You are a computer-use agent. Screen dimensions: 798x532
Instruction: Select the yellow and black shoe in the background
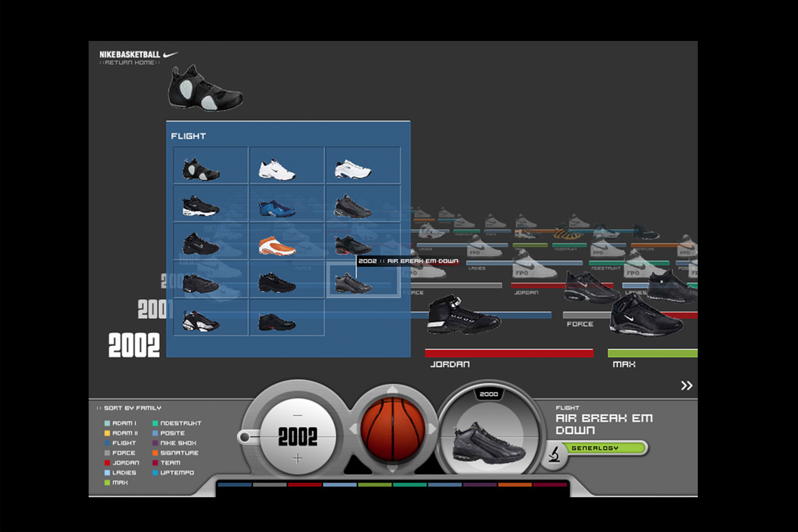567,232
